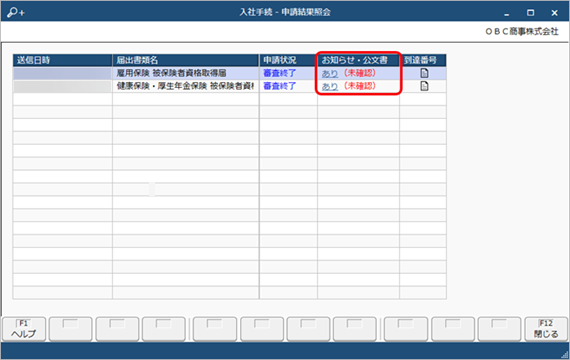
Task: Open document icon for 健康保険 row
Action: click(x=424, y=86)
